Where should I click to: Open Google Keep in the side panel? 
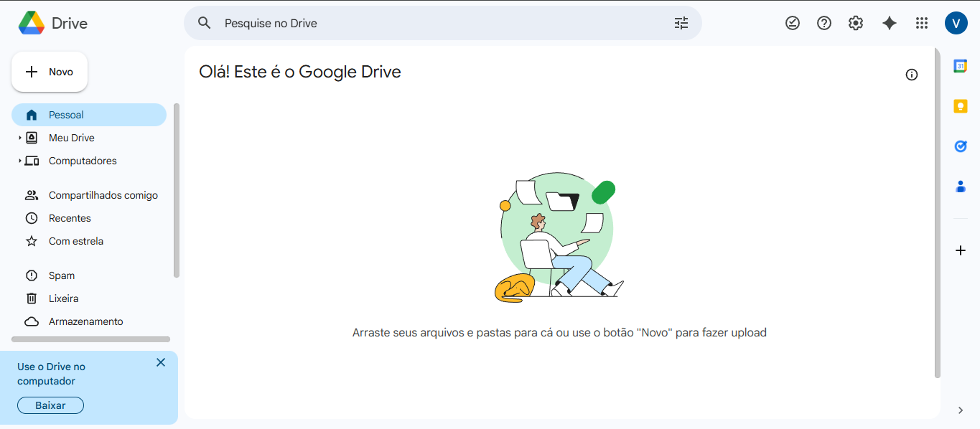click(961, 106)
